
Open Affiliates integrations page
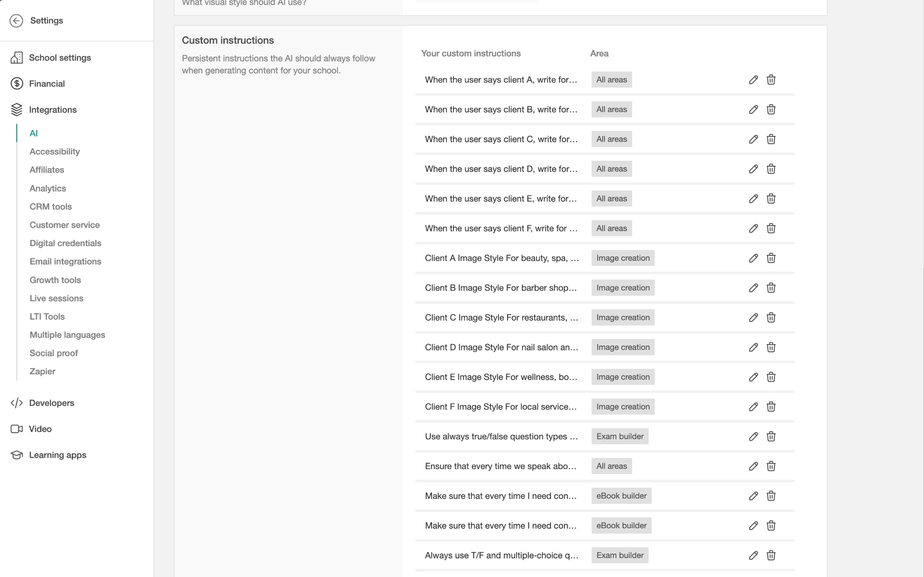pyautogui.click(x=47, y=170)
